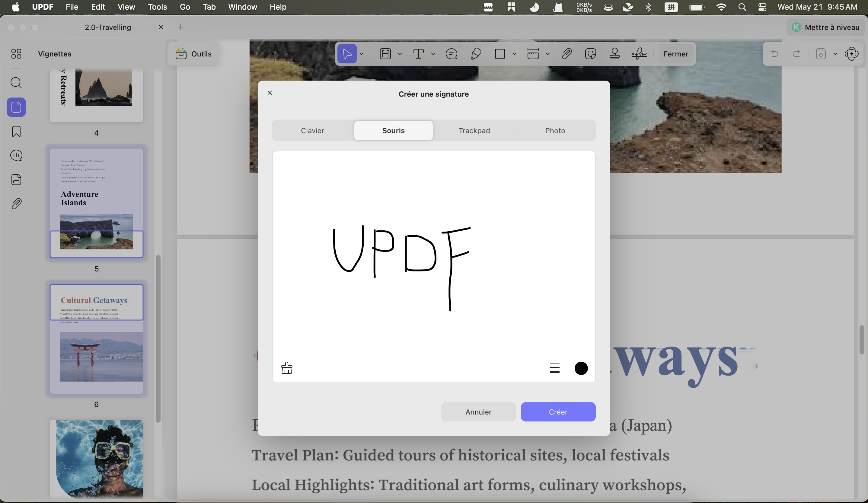
Task: Switch to the Clavier signature tab
Action: tap(313, 130)
